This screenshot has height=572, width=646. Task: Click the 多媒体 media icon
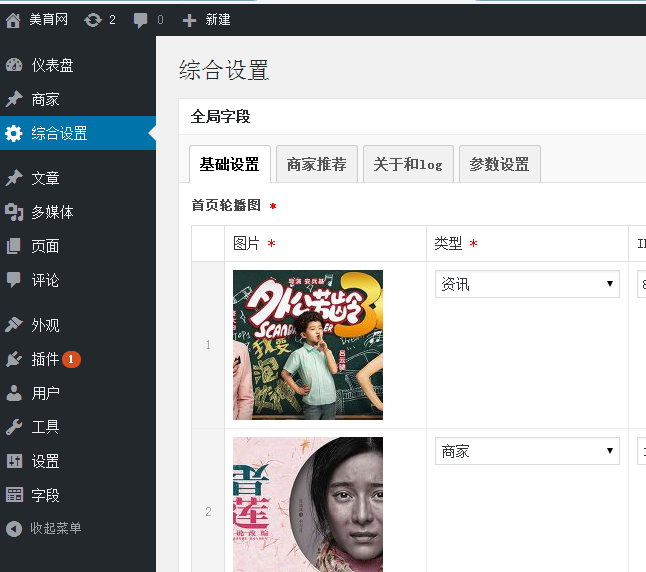14,212
